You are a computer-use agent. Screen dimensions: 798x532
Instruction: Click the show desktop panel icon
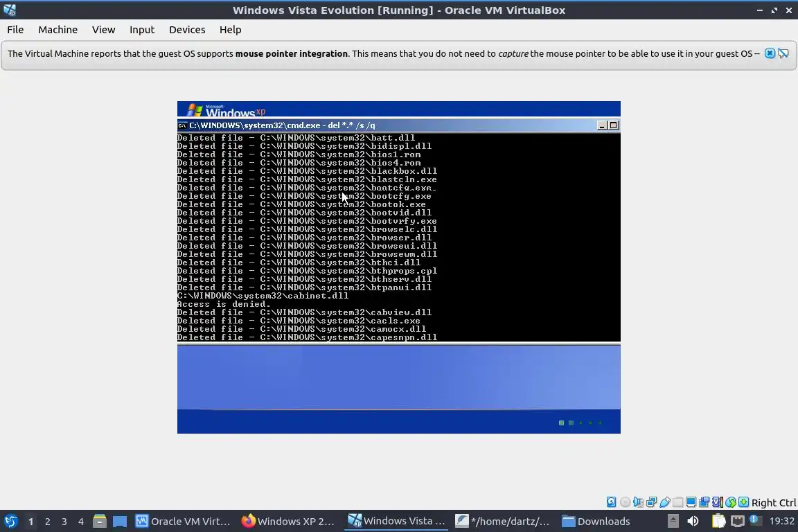coord(120,522)
